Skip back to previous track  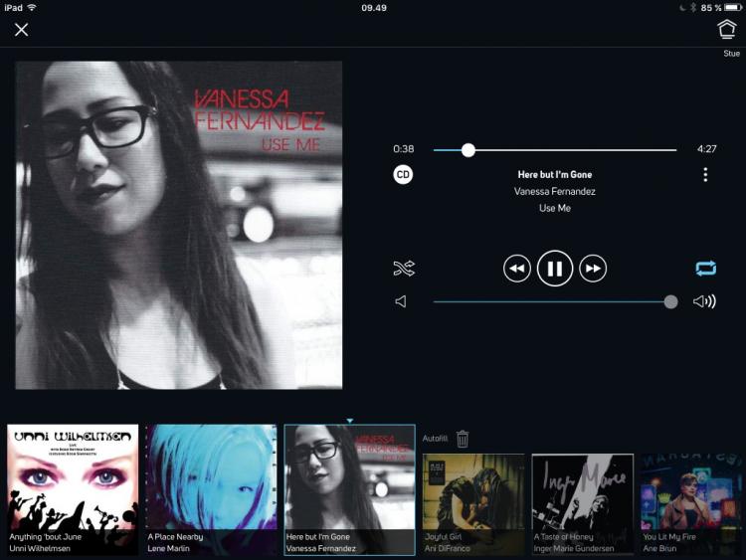pyautogui.click(x=516, y=269)
